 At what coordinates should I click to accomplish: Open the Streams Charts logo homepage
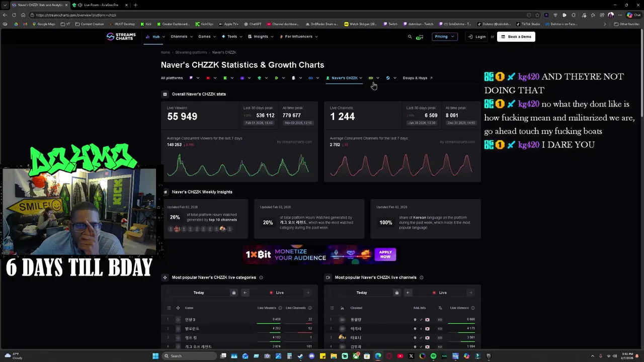click(121, 36)
